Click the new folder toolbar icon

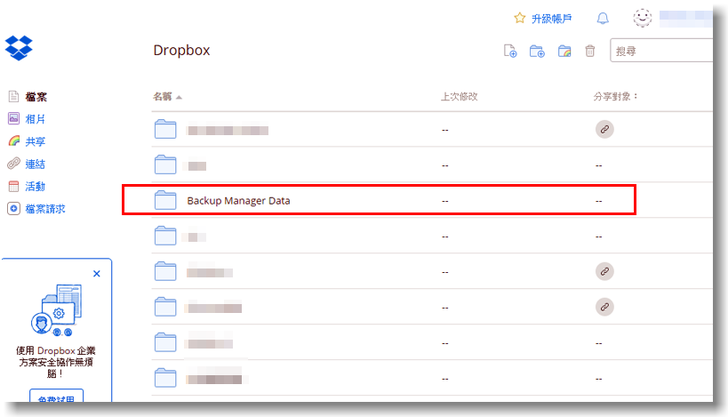[x=537, y=51]
